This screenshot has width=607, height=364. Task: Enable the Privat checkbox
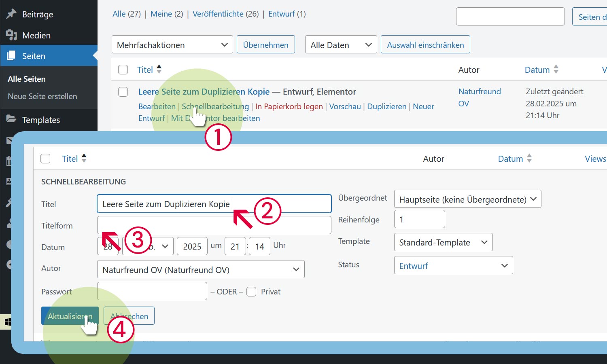click(x=251, y=291)
